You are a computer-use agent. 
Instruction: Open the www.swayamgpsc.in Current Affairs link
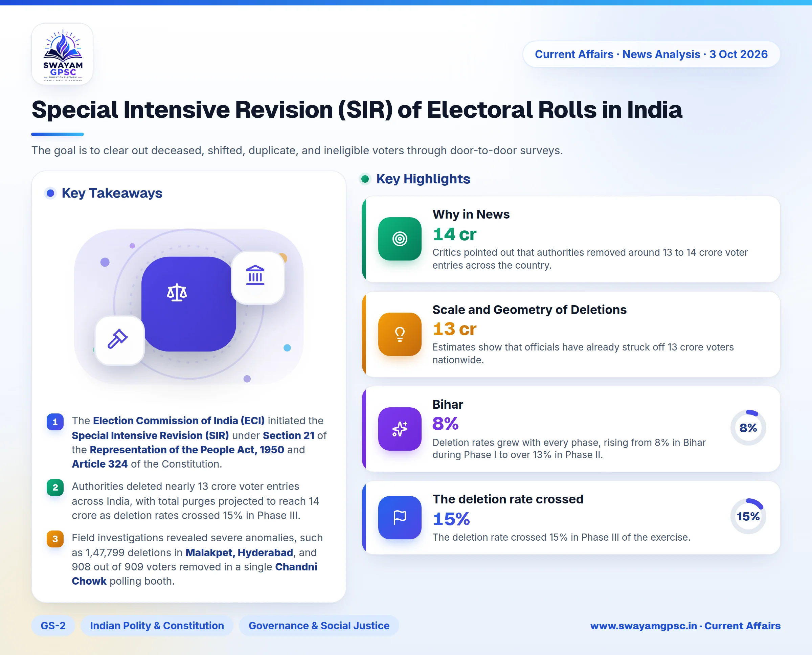pyautogui.click(x=685, y=626)
